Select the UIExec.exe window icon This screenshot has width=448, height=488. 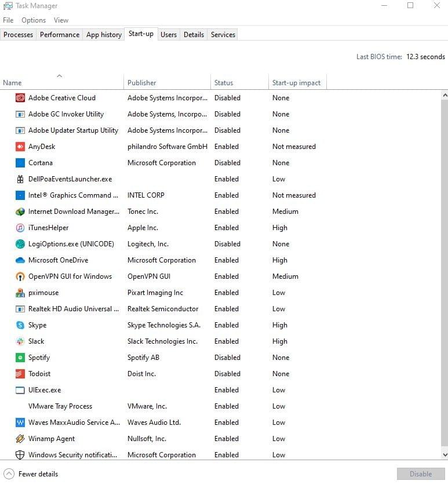click(20, 390)
